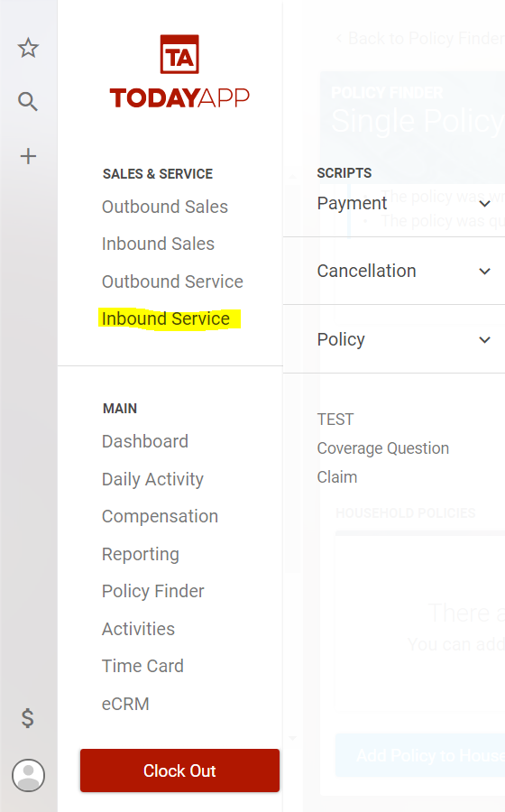Expand the Cancellation scripts section
Screen dimensions: 505x812
click(404, 271)
